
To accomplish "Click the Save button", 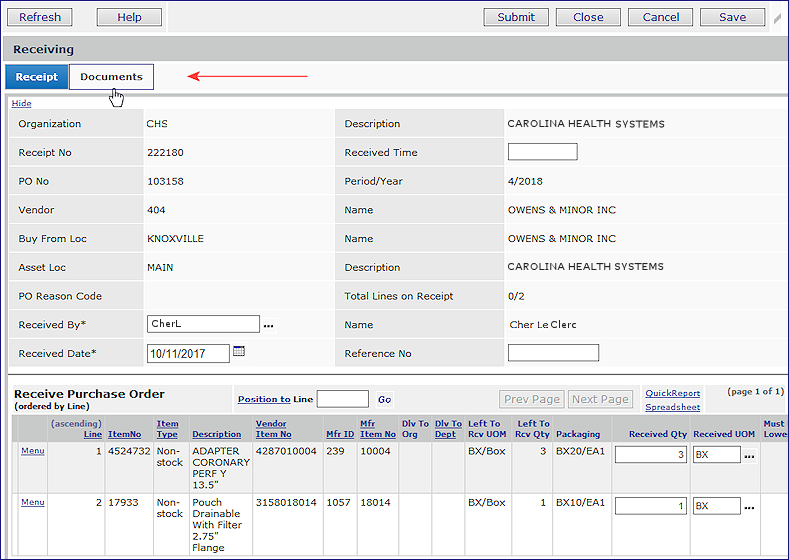I will (732, 17).
